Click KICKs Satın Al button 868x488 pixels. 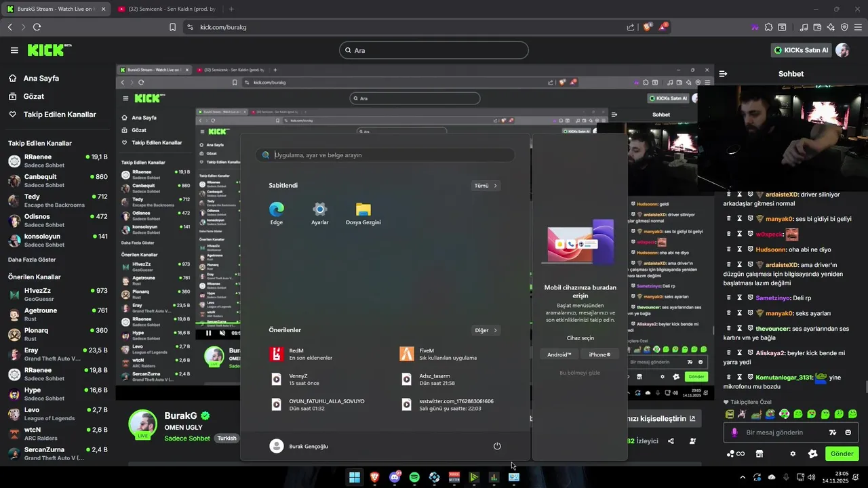pos(802,50)
